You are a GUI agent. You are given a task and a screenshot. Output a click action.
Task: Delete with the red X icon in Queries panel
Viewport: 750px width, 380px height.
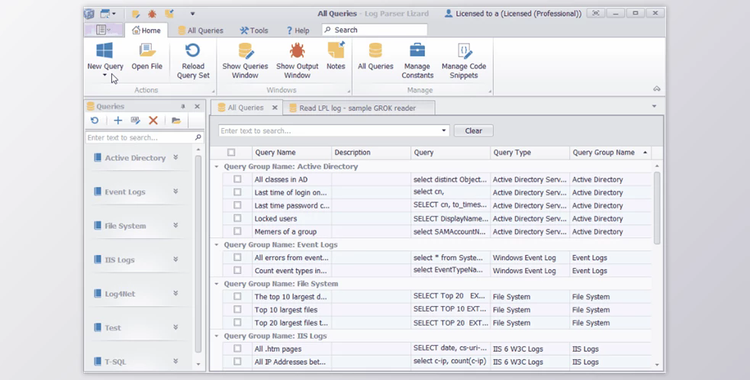pyautogui.click(x=153, y=121)
